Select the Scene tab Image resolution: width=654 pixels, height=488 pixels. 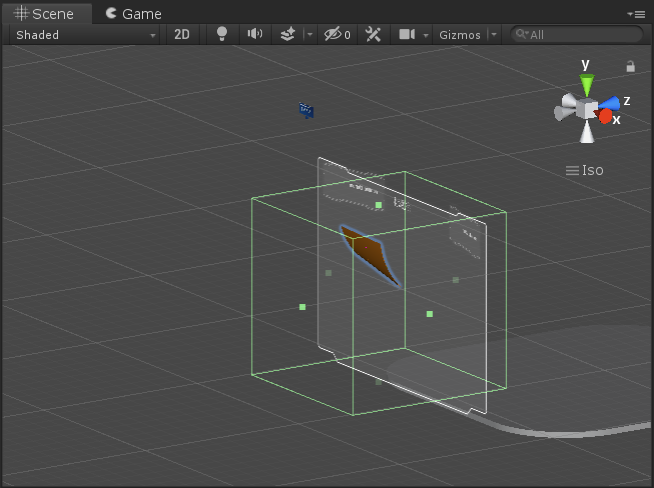[x=45, y=13]
